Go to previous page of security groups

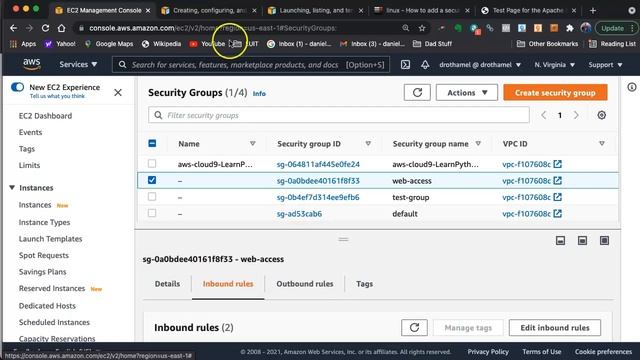coord(544,115)
